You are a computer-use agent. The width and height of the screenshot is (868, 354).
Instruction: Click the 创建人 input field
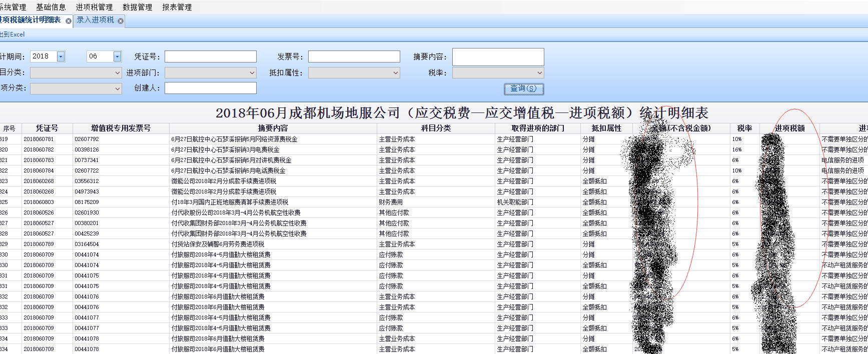[210, 88]
